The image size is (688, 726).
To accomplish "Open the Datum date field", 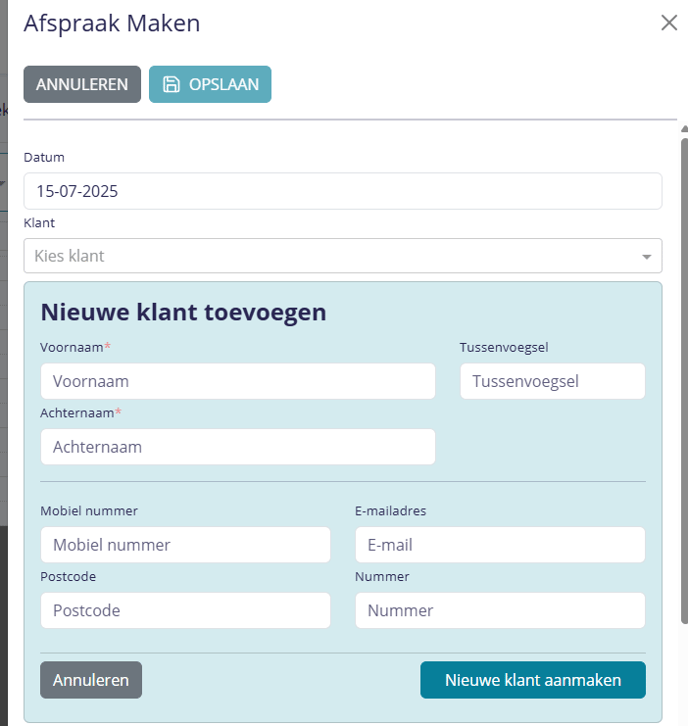I will pos(342,191).
